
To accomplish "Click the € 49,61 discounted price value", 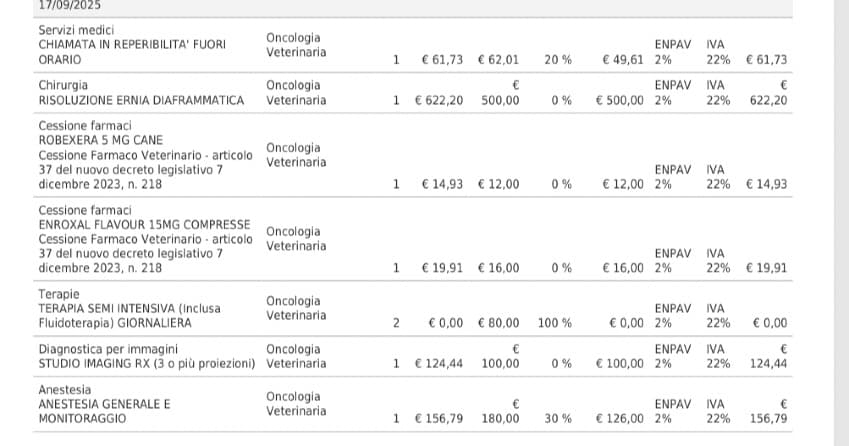I will click(623, 60).
